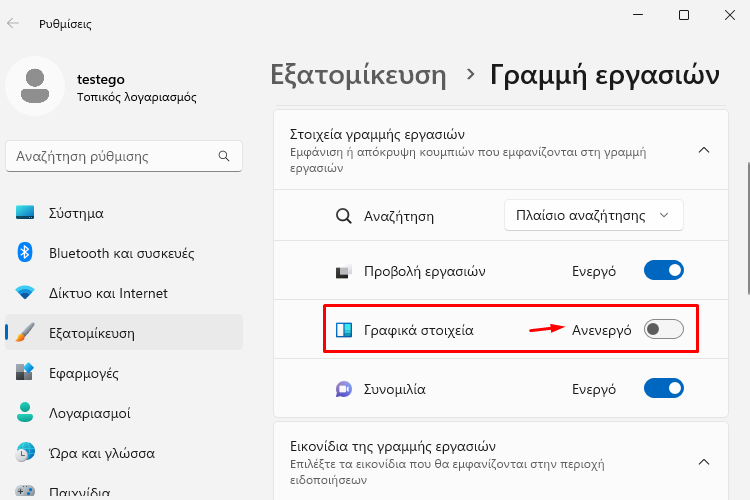Viewport: 750px width, 500px height.
Task: Turn off the Προβολή εργασιών toggle
Action: pos(663,270)
